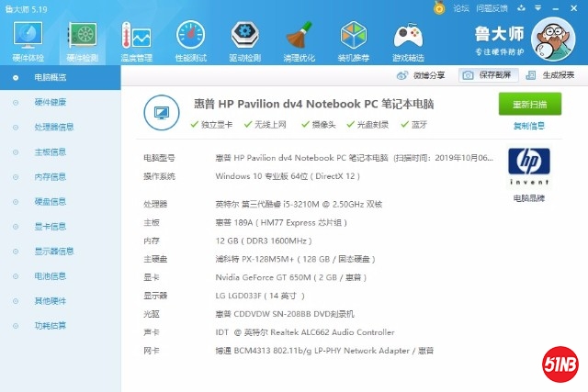Viewport: 588px width, 392px height.
Task: Open 游戏精选 gamepad icon
Action: coord(408,38)
